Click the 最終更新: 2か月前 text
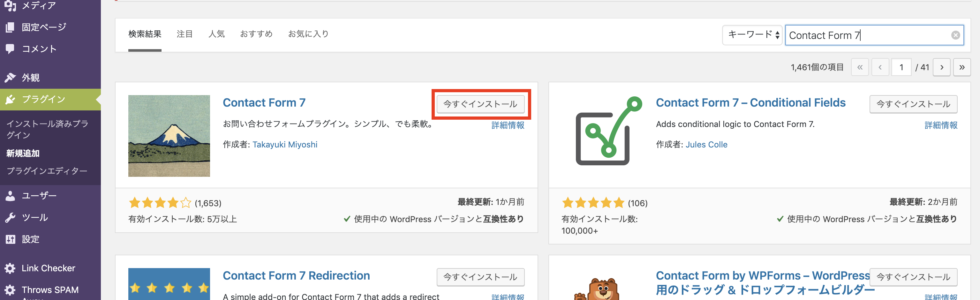The image size is (980, 300). [x=923, y=202]
